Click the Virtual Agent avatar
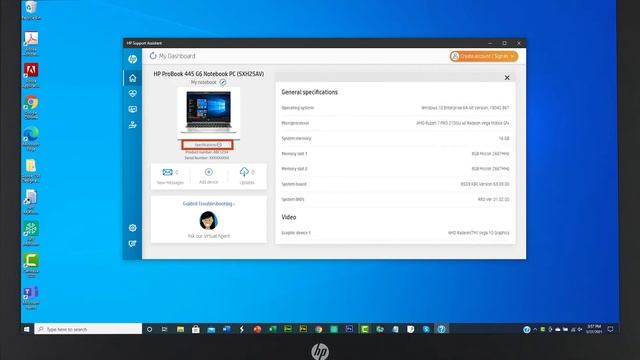The width and height of the screenshot is (640, 360). (208, 221)
